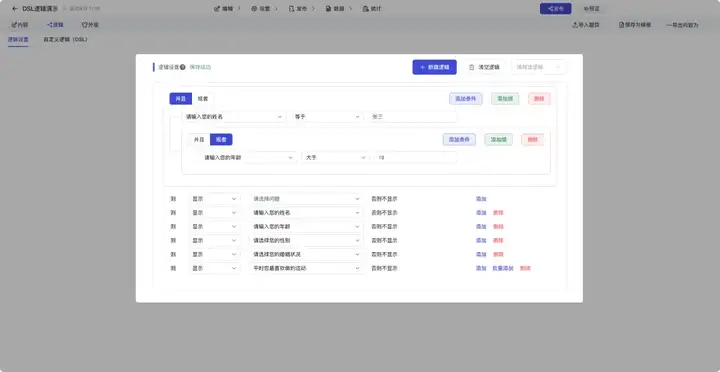Click 添加组 in the nested group

click(498, 140)
